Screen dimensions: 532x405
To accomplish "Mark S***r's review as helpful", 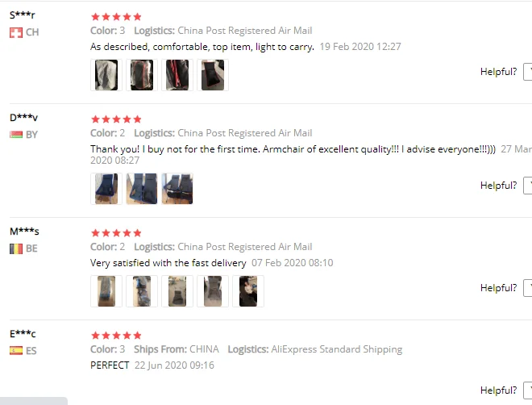I will (528, 72).
